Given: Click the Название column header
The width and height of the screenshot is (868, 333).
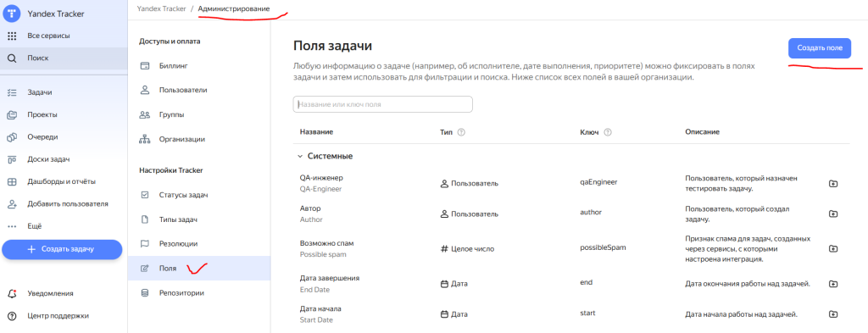Looking at the screenshot, I should [317, 132].
